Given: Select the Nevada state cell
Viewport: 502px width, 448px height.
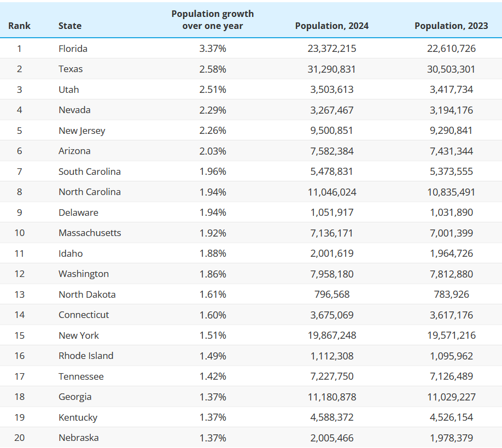Looking at the screenshot, I should (x=74, y=110).
